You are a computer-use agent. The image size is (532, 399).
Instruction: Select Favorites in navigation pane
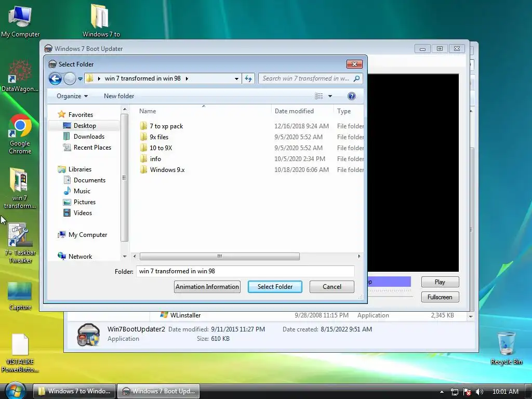point(81,115)
